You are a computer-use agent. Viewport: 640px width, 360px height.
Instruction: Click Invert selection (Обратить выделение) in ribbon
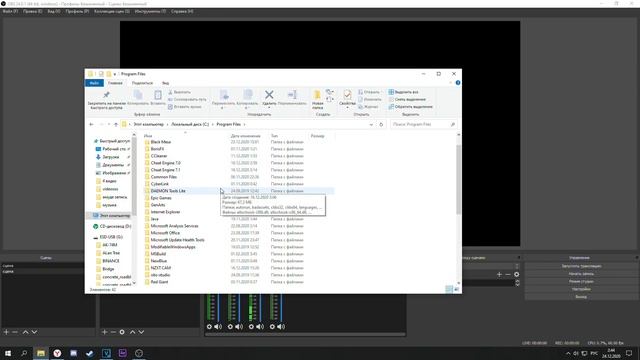[x=410, y=107]
